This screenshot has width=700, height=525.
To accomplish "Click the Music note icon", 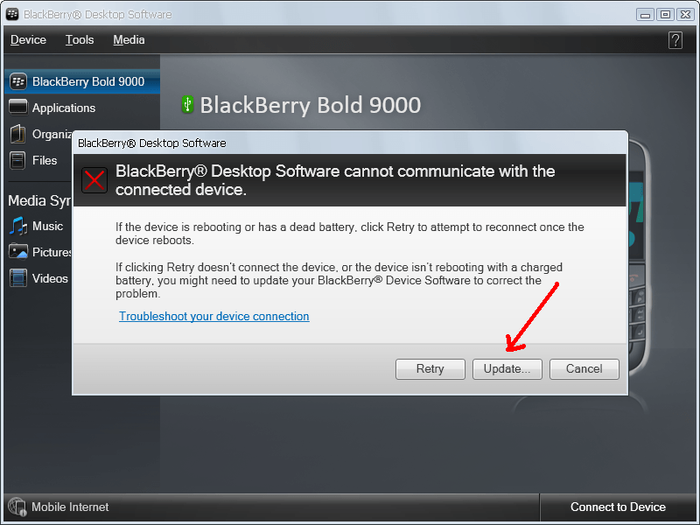I will coord(18,226).
